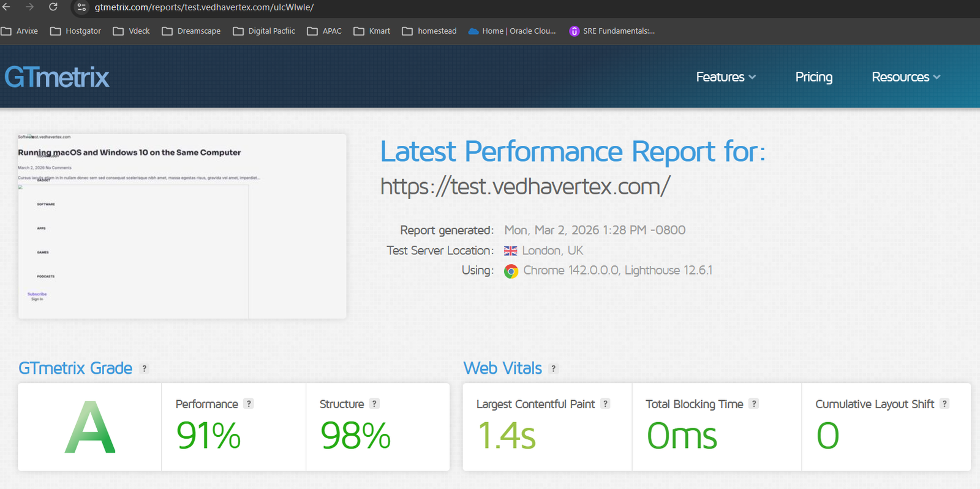980x489 pixels.
Task: Click the Web Vitals heading
Action: (x=503, y=368)
